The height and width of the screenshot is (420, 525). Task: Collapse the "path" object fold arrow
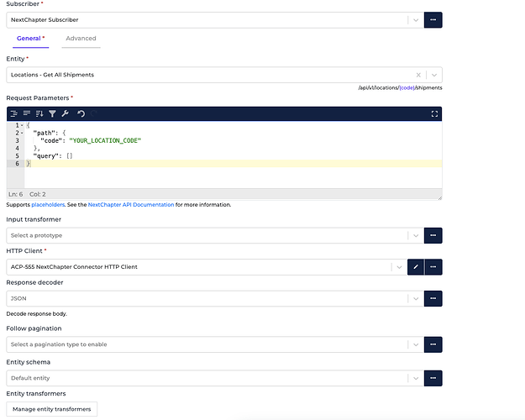(22, 133)
